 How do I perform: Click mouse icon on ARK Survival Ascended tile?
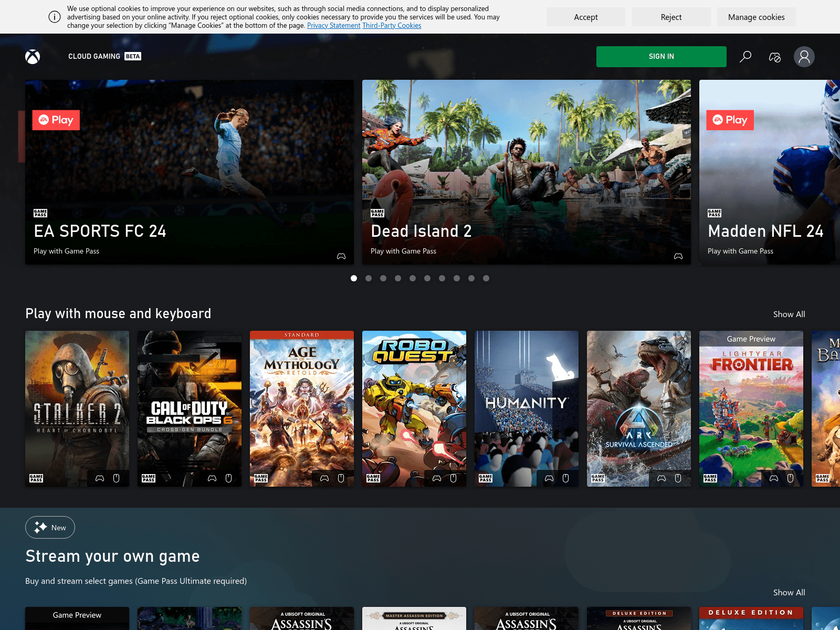point(678,478)
